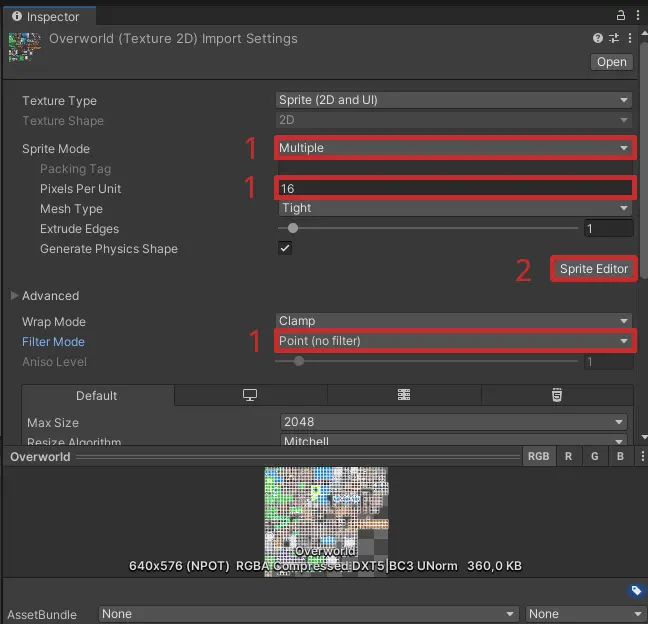The height and width of the screenshot is (624, 648).
Task: Toggle the RGB channel preview
Action: pos(538,456)
